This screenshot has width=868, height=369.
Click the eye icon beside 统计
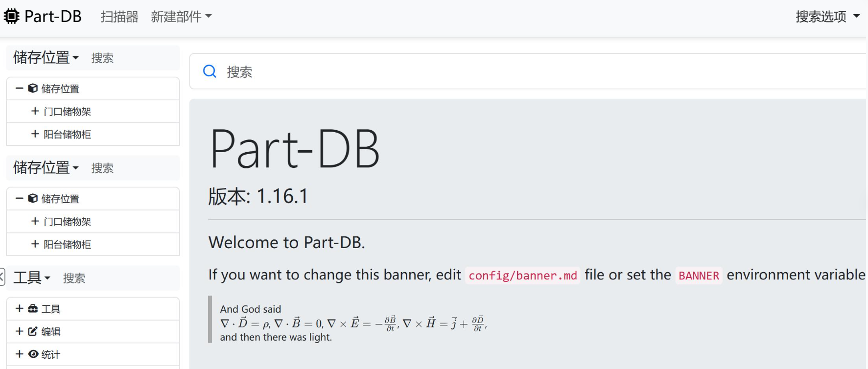[x=33, y=354]
